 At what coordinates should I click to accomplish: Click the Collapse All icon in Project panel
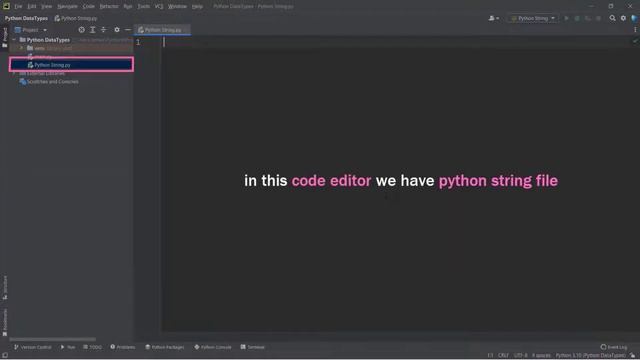[x=104, y=30]
